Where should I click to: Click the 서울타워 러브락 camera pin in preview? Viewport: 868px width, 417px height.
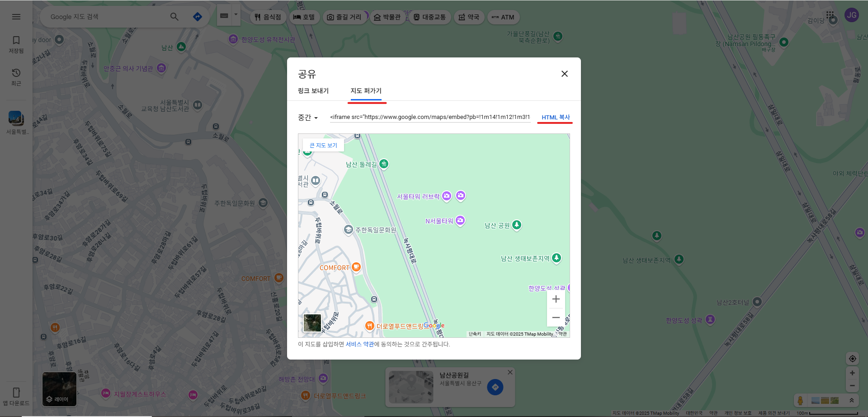click(x=447, y=196)
